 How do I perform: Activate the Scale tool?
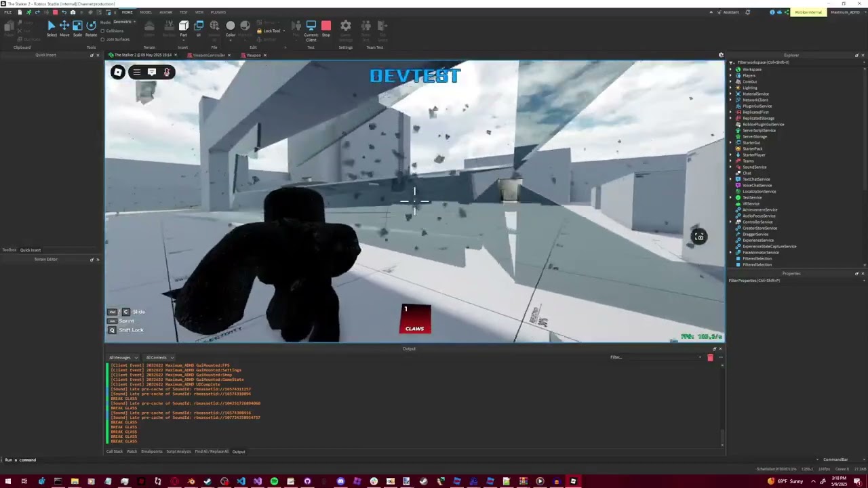tap(77, 27)
